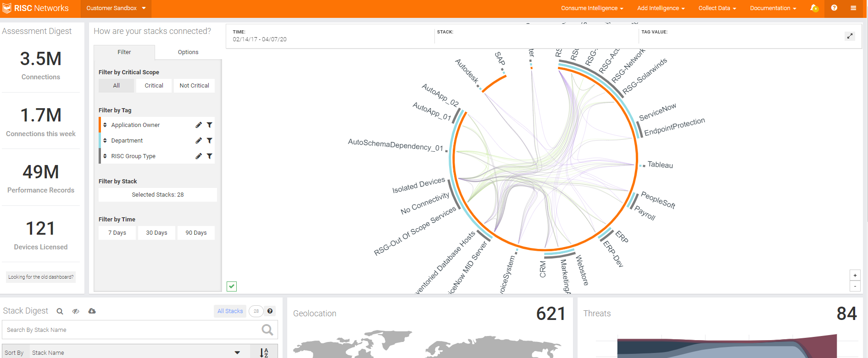Open the help question mark icon in top bar

(x=834, y=8)
